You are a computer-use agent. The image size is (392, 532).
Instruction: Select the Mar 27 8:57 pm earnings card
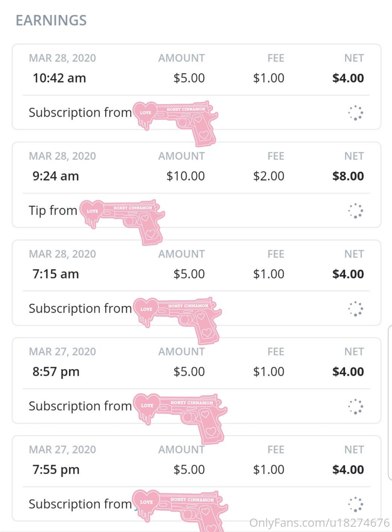pos(196,381)
